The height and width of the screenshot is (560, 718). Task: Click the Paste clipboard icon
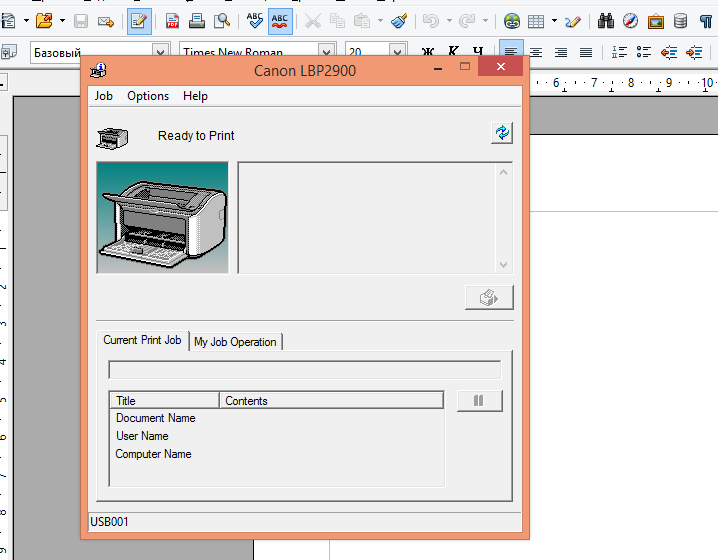click(362, 21)
